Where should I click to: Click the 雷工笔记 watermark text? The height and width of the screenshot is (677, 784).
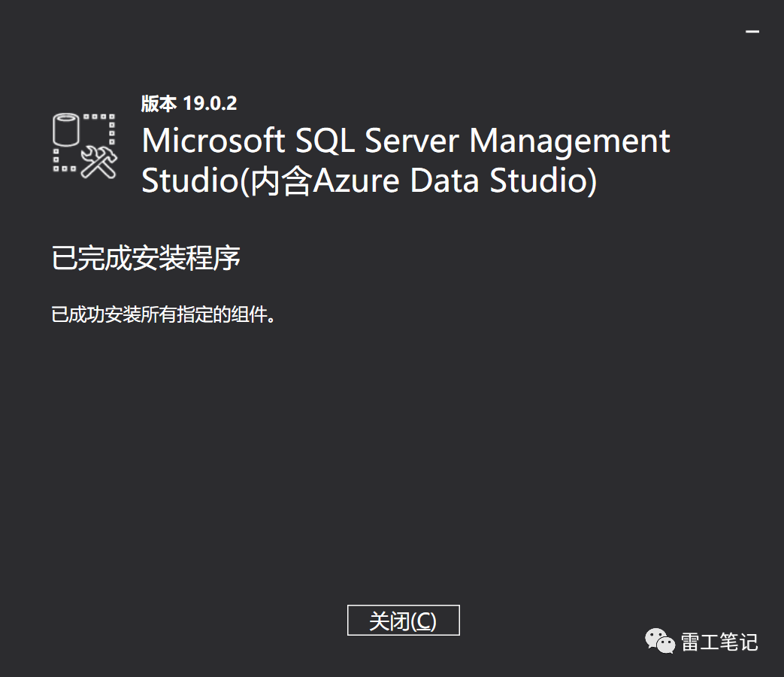(719, 642)
